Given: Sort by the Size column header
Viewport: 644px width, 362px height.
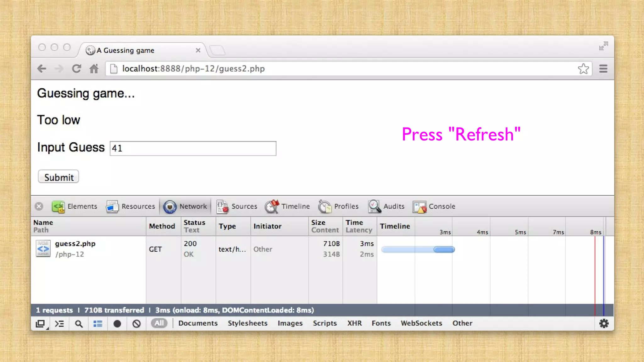Looking at the screenshot, I should click(x=325, y=226).
